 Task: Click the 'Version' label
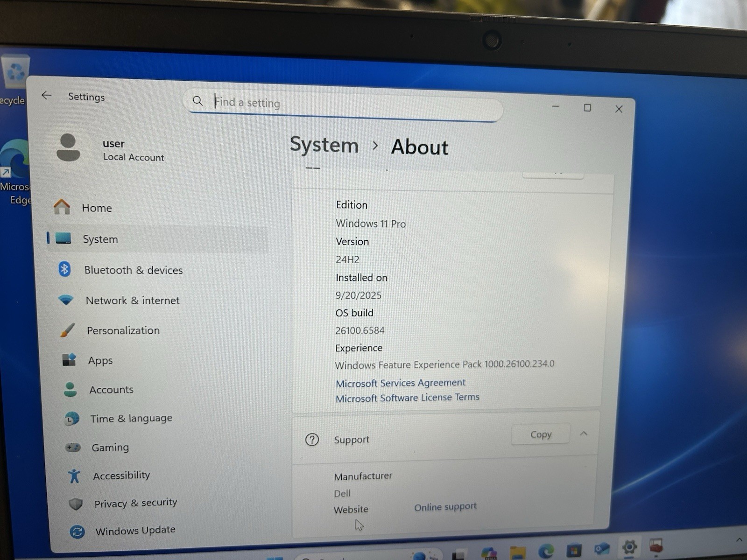click(x=352, y=242)
